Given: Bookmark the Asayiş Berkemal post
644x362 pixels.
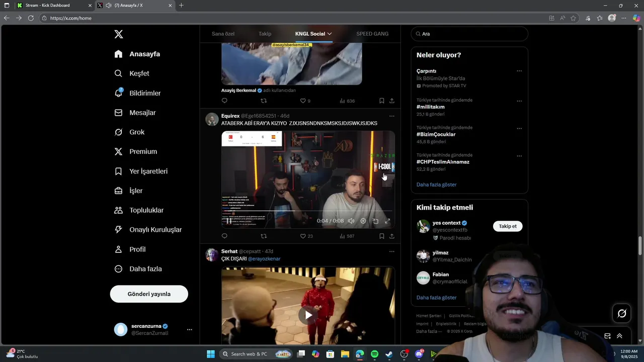Looking at the screenshot, I should pos(382,101).
